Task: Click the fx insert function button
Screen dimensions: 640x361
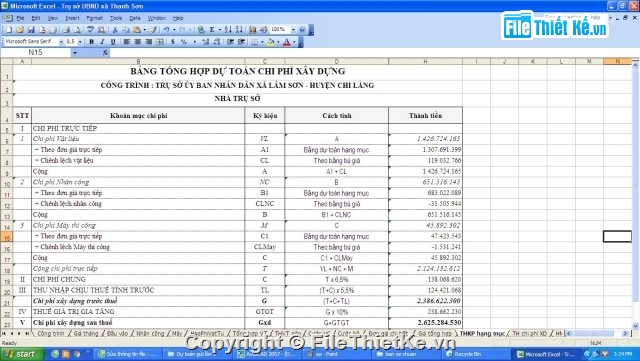Action: pos(105,53)
